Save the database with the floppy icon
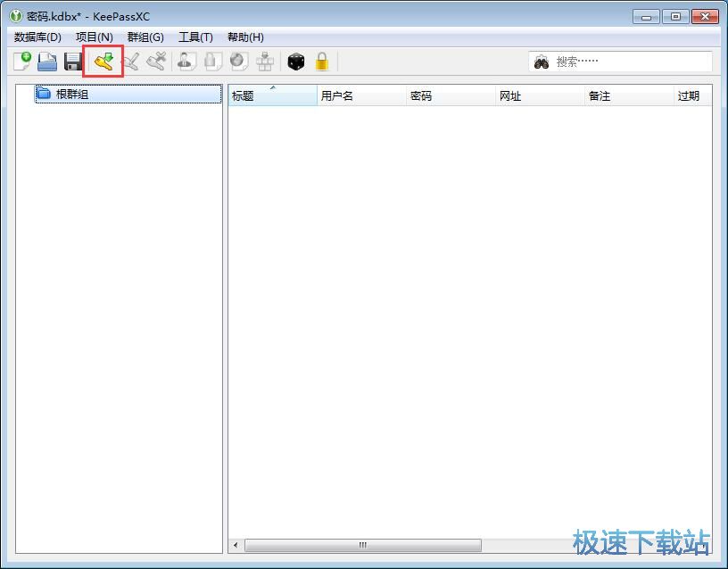 73,62
